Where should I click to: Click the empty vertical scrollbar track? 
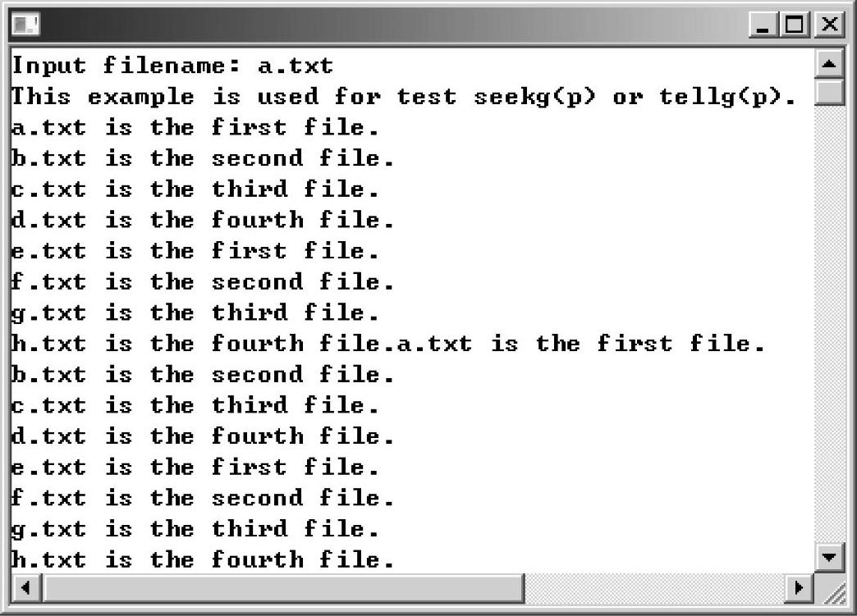[x=829, y=323]
